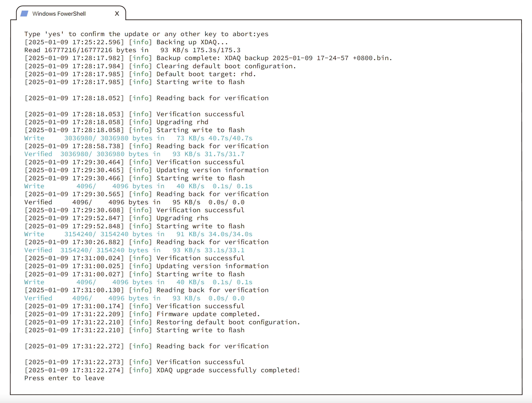Viewport: 532px width, 403px height.
Task: Click the 17:31:22.210 'Starting write to flash' line
Action: (134, 330)
